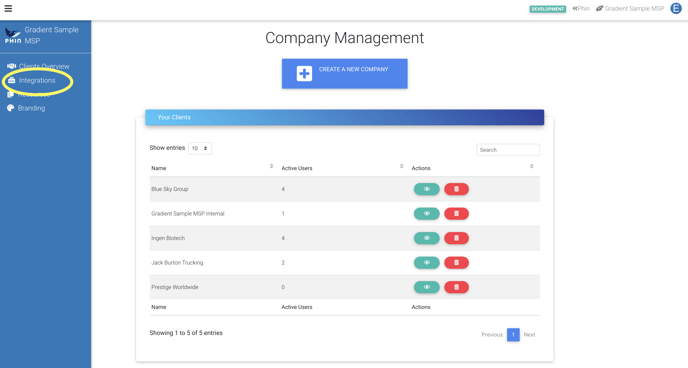
Task: Click the plus icon on Create Company
Action: 304,74
